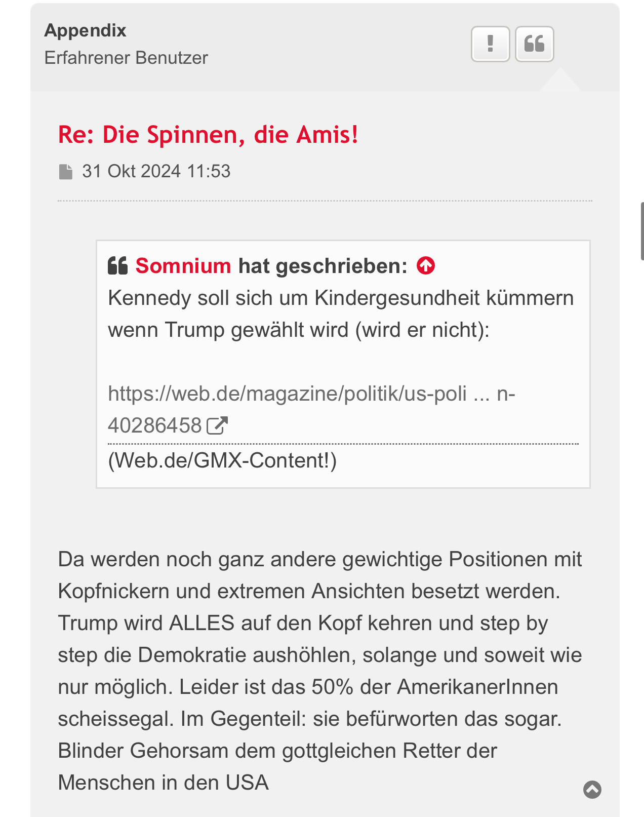This screenshot has width=644, height=817.
Task: Quote Appendix's post with quote button
Action: pos(534,44)
